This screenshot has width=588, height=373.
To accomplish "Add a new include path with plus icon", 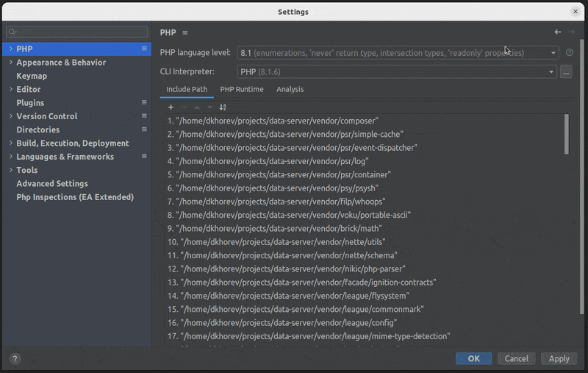I will pyautogui.click(x=171, y=107).
